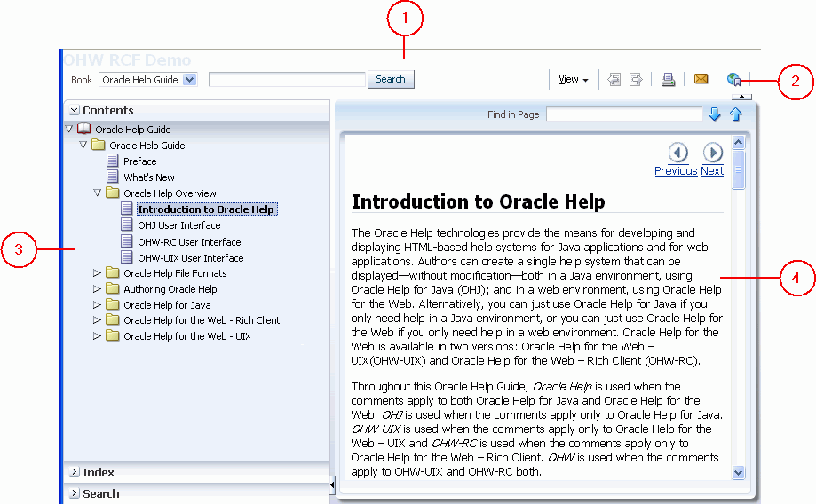Go back using the toolbar back arrow icon
Viewport: 816px width, 504px height.
pos(614,80)
